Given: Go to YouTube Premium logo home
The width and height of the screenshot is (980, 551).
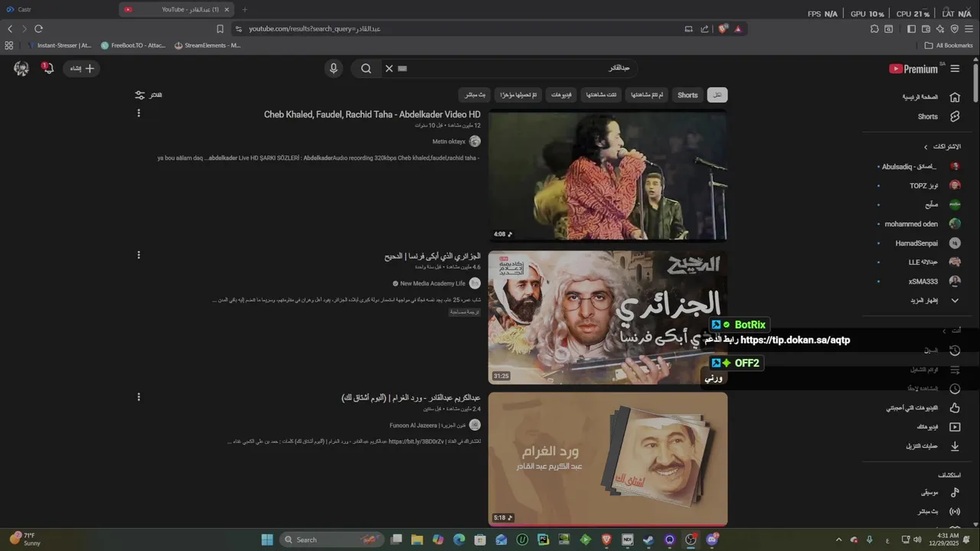Looking at the screenshot, I should tap(913, 69).
